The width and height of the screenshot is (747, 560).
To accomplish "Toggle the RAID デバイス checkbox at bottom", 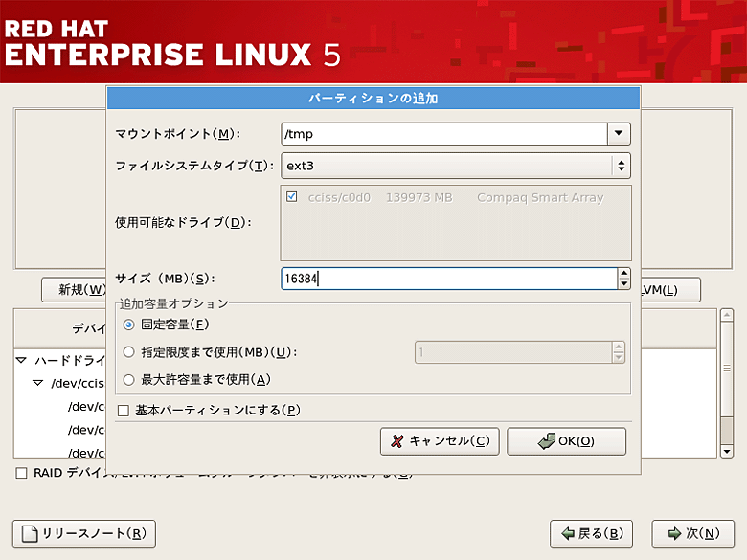I will tap(21, 473).
